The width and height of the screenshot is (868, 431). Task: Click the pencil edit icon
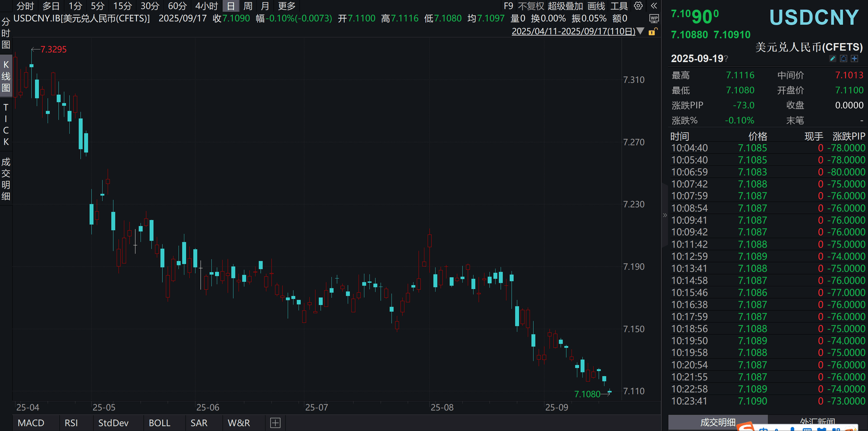pos(832,59)
